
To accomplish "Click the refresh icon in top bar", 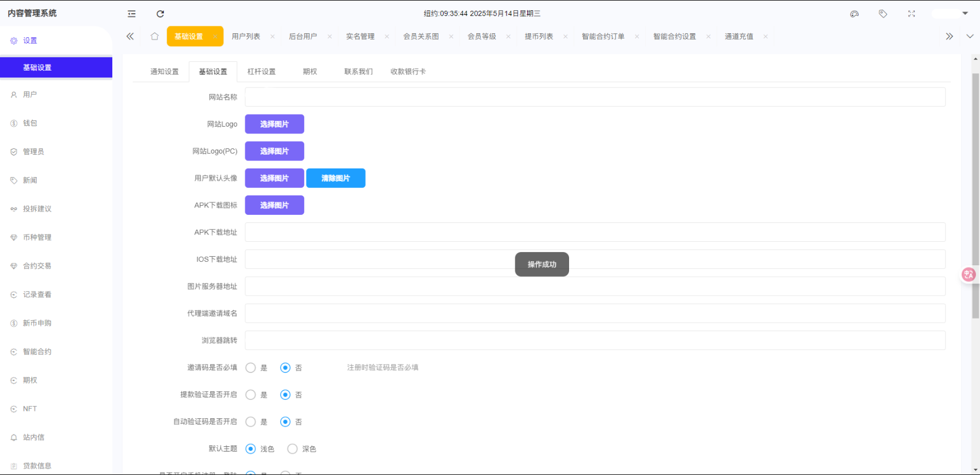I will (x=160, y=14).
